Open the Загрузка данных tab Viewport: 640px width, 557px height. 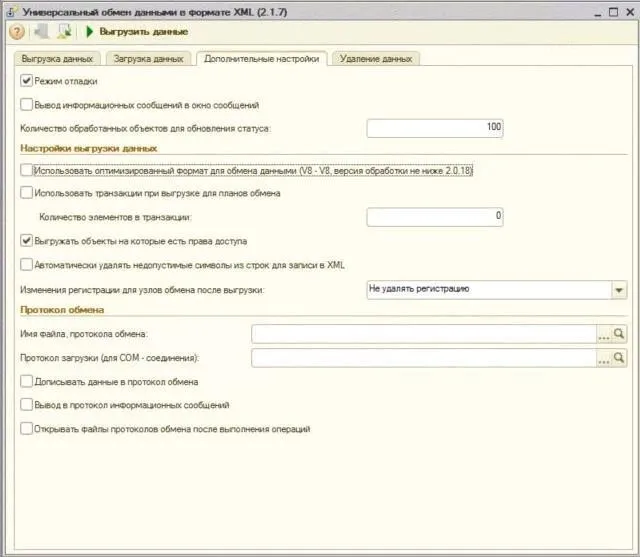pyautogui.click(x=149, y=59)
